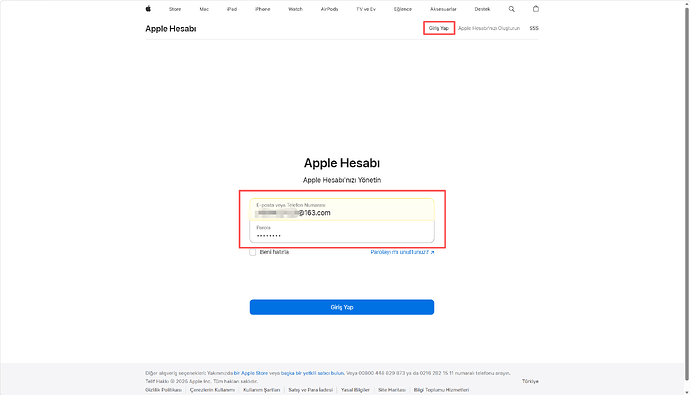Focus the E-posta veya Telefon Numarası field
690x395 pixels.
(x=342, y=209)
